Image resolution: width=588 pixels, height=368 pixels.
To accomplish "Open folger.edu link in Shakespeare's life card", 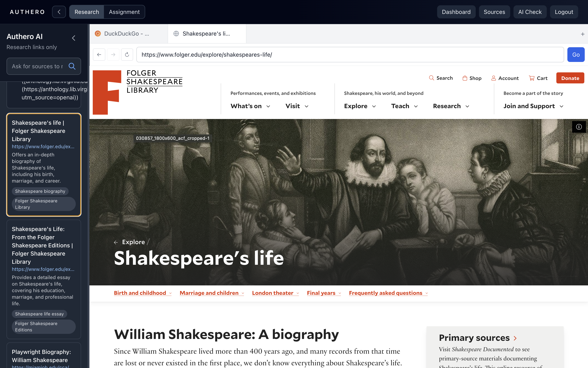I will click(x=43, y=147).
